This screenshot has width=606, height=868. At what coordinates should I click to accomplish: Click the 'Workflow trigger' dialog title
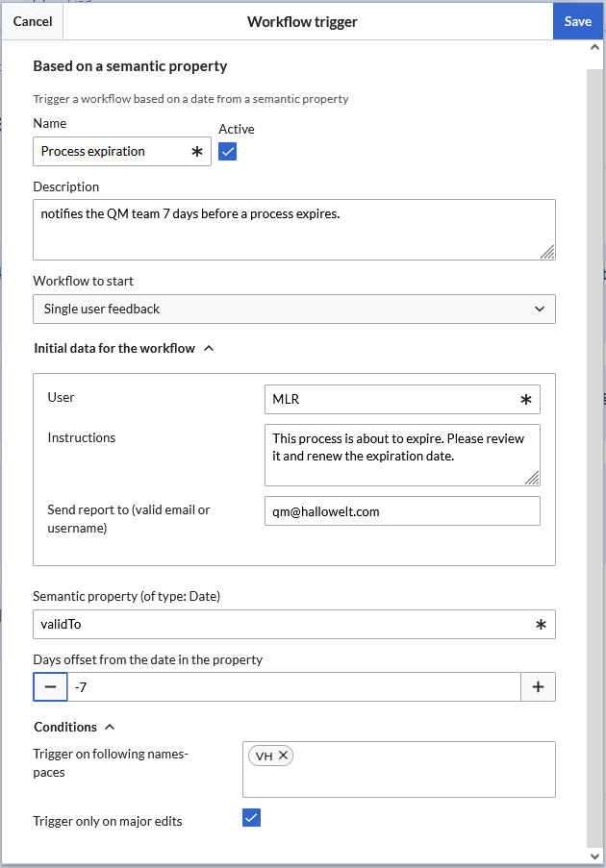coord(302,21)
